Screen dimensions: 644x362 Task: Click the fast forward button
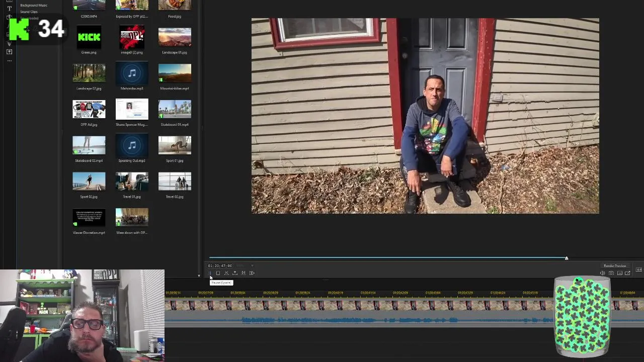point(252,273)
